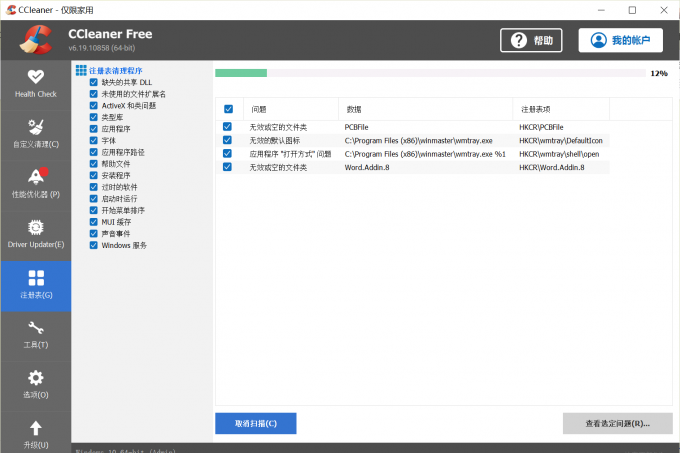Viewport: 680px width, 453px height.
Task: Maximize the CCleaner window
Action: (x=632, y=10)
